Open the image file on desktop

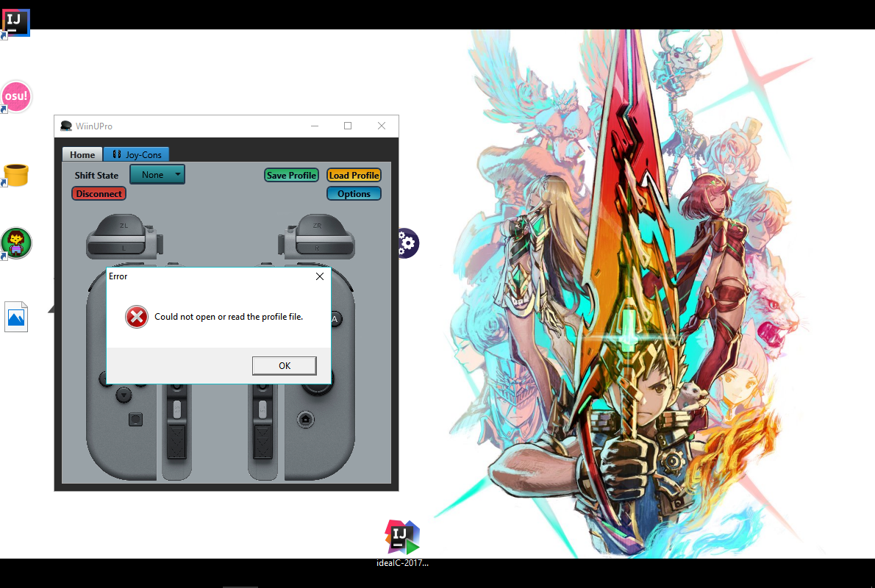point(16,317)
